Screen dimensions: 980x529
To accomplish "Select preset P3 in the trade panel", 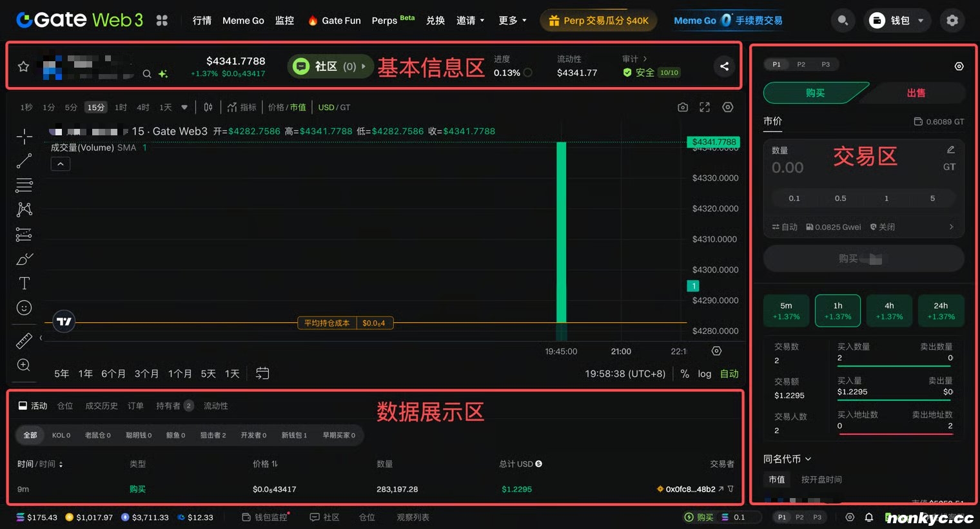I will coord(826,64).
